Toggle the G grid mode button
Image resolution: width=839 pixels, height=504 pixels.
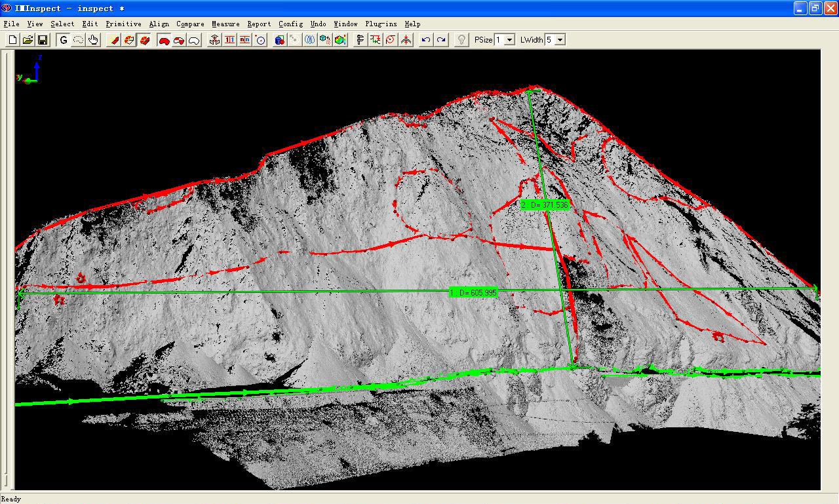[x=63, y=39]
